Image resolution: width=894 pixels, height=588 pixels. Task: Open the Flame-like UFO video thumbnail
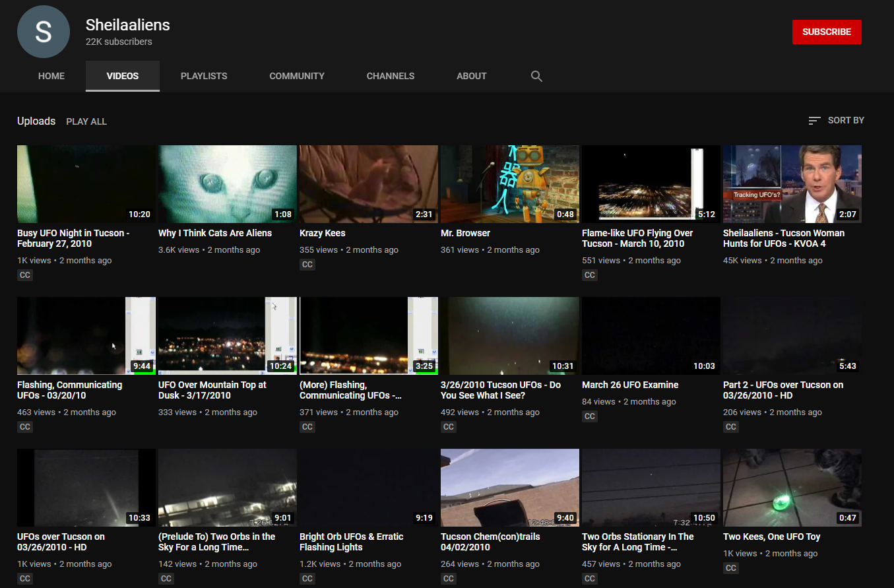pos(651,184)
